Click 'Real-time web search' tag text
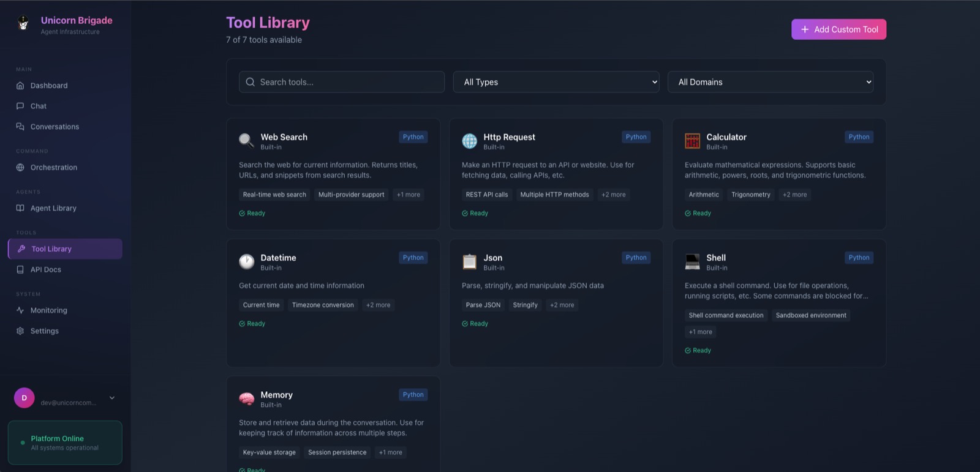This screenshot has height=472, width=980. pyautogui.click(x=274, y=195)
